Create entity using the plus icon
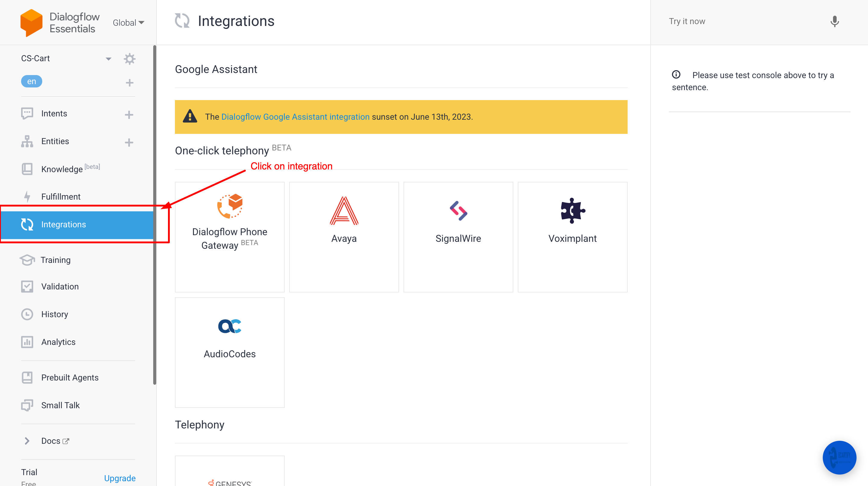The width and height of the screenshot is (868, 486). pyautogui.click(x=129, y=142)
